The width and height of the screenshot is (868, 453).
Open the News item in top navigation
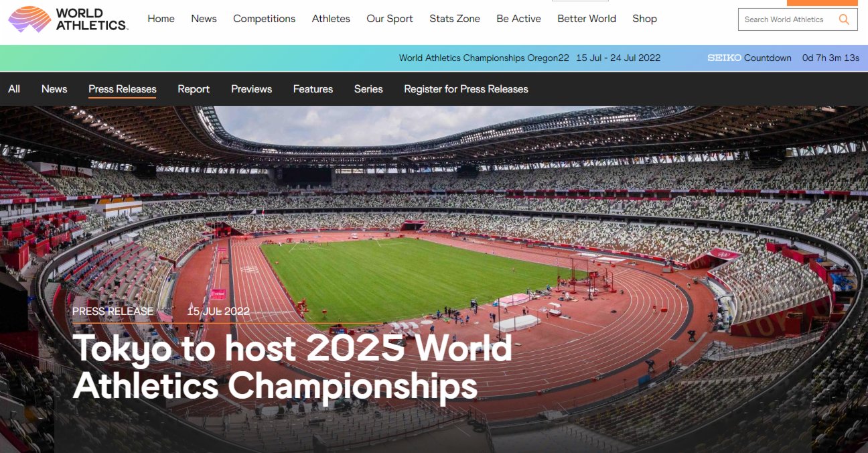click(204, 19)
